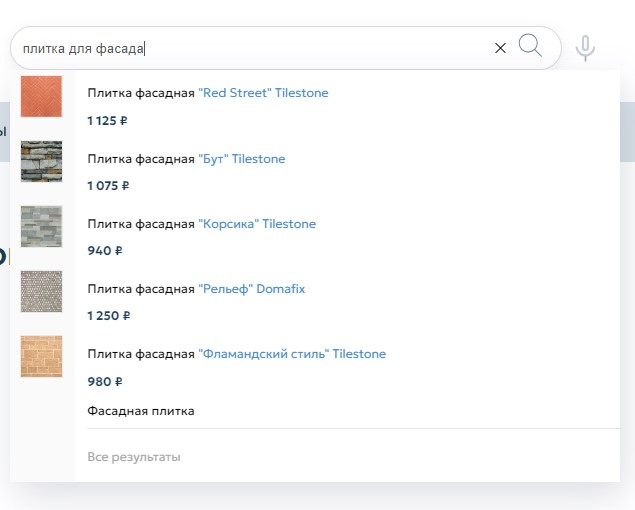The width and height of the screenshot is (635, 510).
Task: Choose the "Фасадная плитка" category suggestion
Action: [141, 411]
